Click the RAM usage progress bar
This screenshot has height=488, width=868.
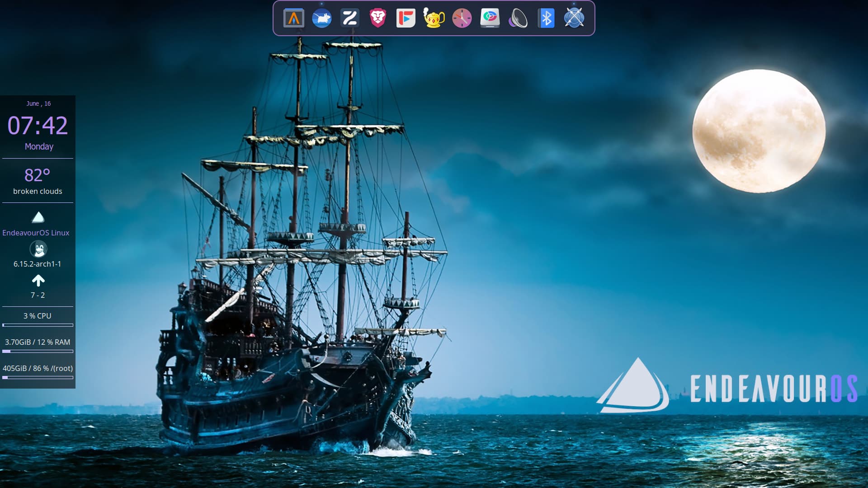[38, 351]
